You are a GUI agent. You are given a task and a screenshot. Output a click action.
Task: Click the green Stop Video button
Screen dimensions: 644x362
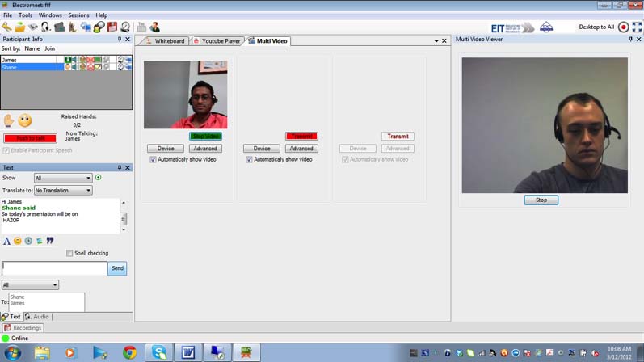205,136
